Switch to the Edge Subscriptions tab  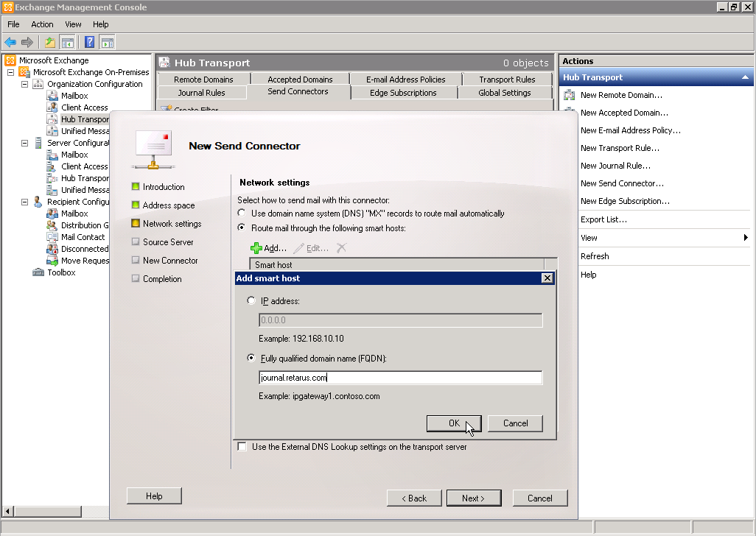click(x=403, y=93)
